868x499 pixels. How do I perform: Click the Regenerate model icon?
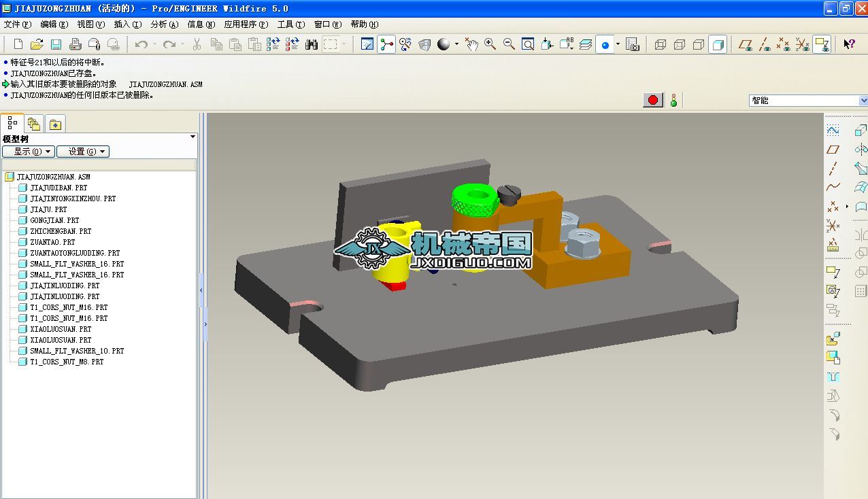(273, 44)
